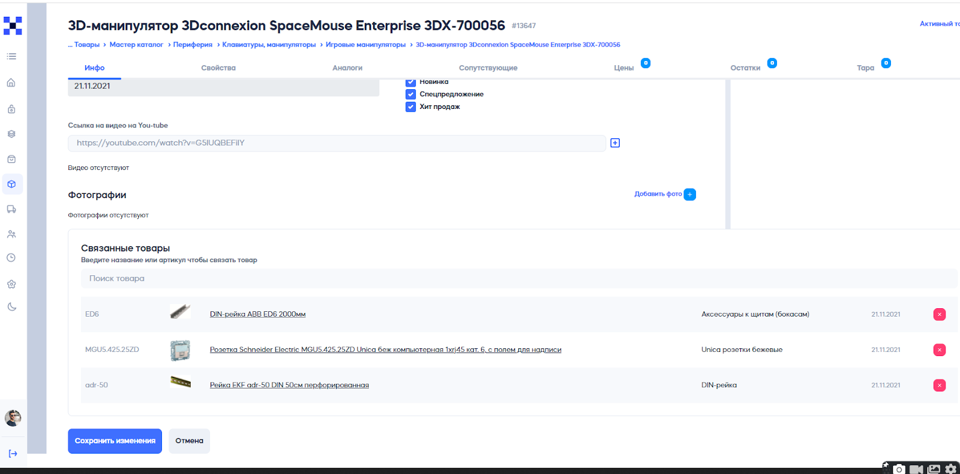Select the highlighted cube products icon

click(12, 184)
